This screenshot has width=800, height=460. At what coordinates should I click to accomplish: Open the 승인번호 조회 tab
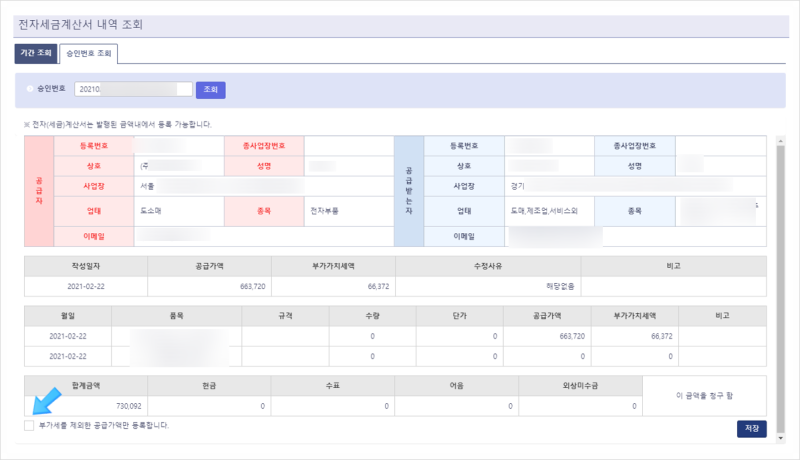point(89,54)
